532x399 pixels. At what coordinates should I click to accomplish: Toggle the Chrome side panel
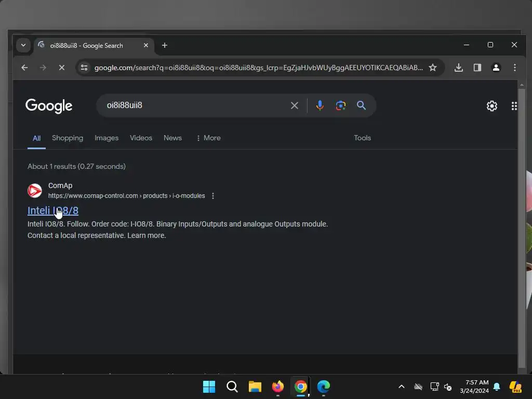477,68
